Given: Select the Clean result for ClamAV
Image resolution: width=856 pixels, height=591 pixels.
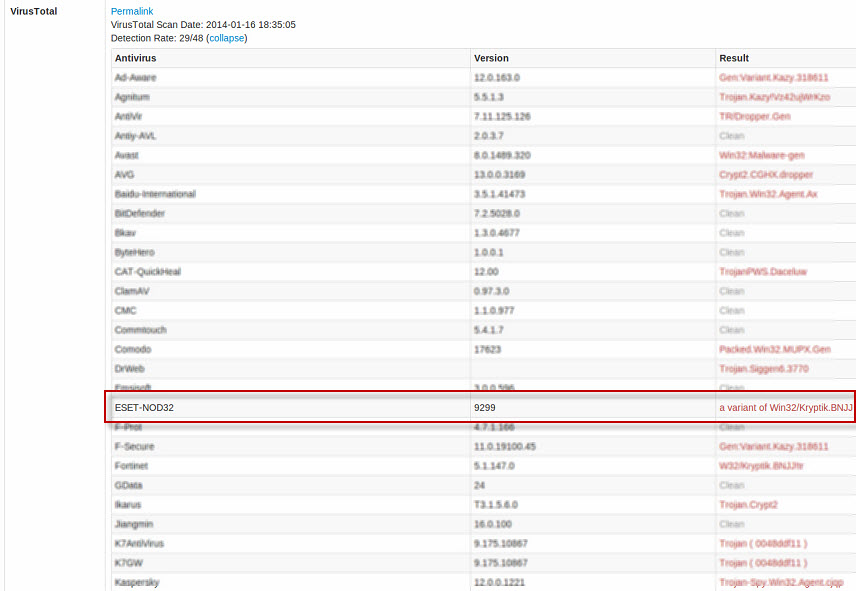Looking at the screenshot, I should click(732, 291).
